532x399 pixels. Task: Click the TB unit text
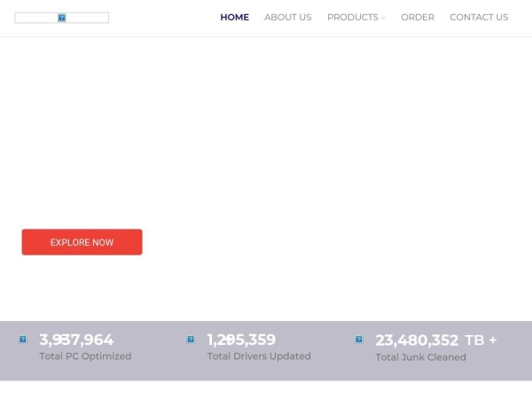coord(474,340)
